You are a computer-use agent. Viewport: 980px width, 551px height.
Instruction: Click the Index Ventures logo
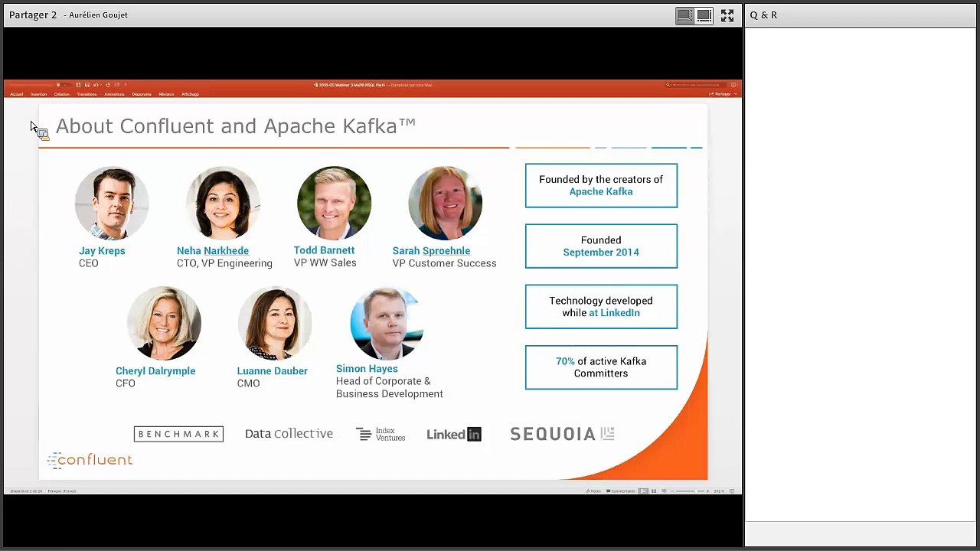381,434
